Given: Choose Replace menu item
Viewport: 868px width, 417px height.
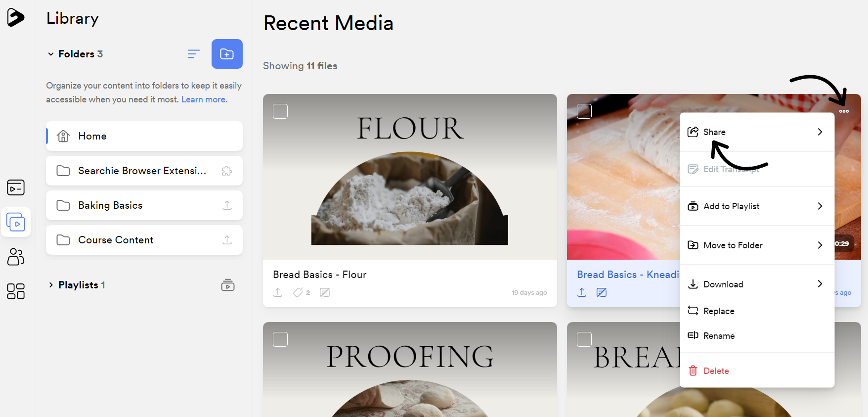Looking at the screenshot, I should tap(757, 311).
